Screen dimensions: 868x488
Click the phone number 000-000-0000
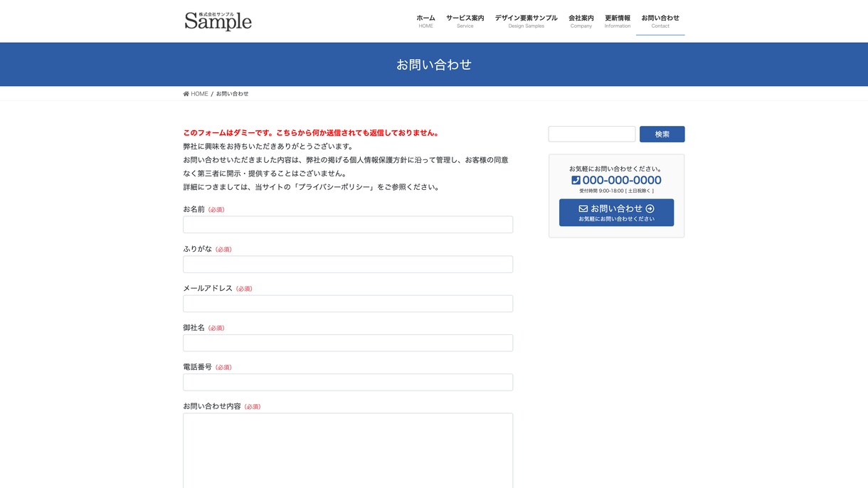pyautogui.click(x=622, y=180)
